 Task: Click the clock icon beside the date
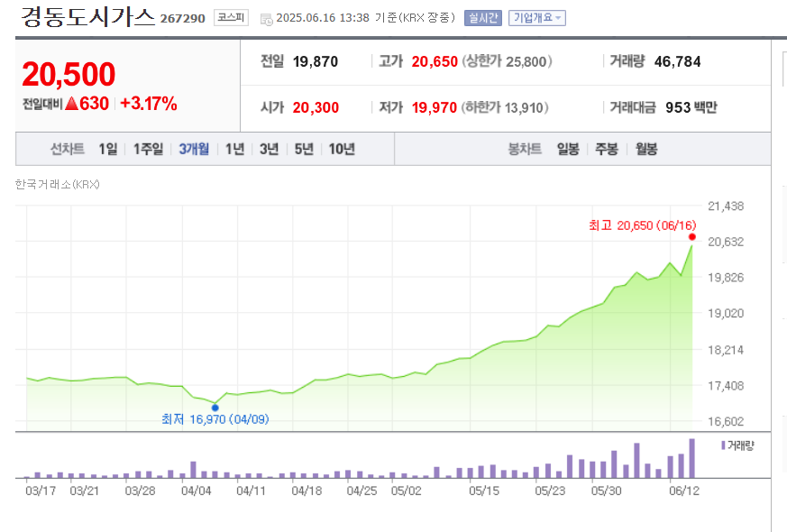pyautogui.click(x=267, y=19)
